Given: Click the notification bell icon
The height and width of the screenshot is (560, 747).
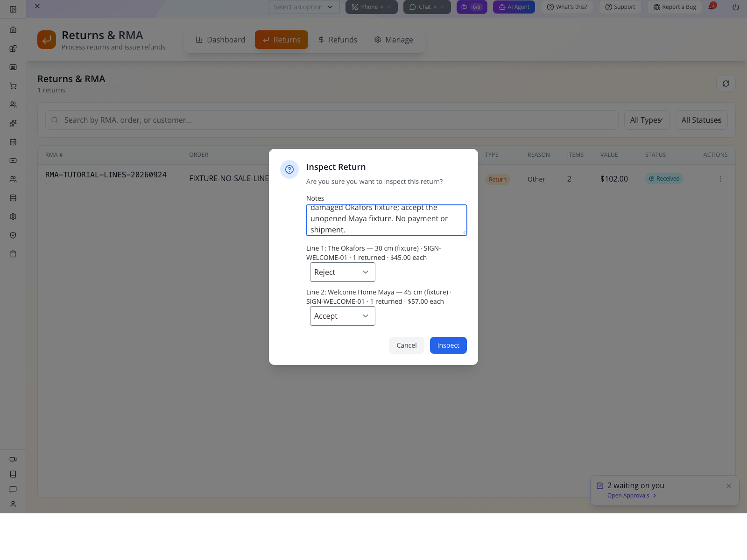Looking at the screenshot, I should 712,7.
